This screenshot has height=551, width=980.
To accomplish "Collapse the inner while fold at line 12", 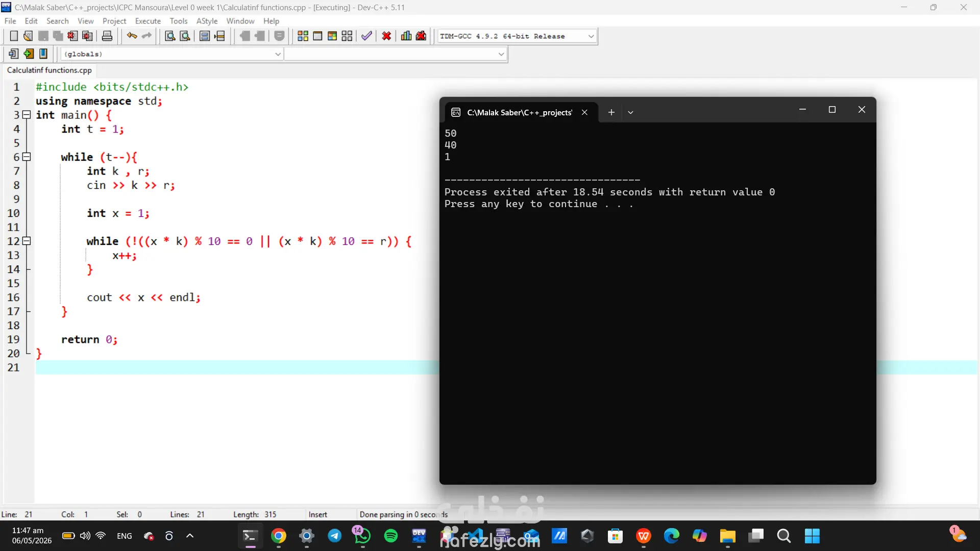I will [x=27, y=241].
